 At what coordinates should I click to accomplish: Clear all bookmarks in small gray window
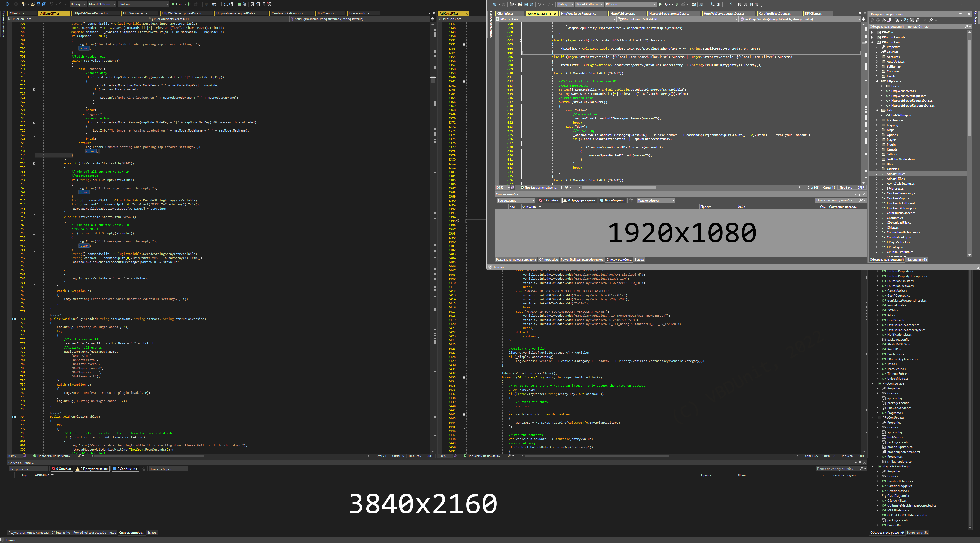coord(757,4)
